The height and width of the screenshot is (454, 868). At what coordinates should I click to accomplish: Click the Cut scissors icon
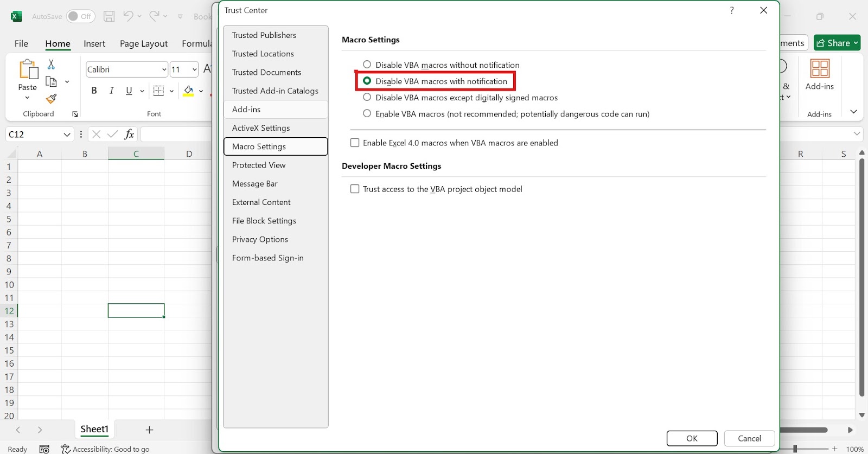click(51, 65)
